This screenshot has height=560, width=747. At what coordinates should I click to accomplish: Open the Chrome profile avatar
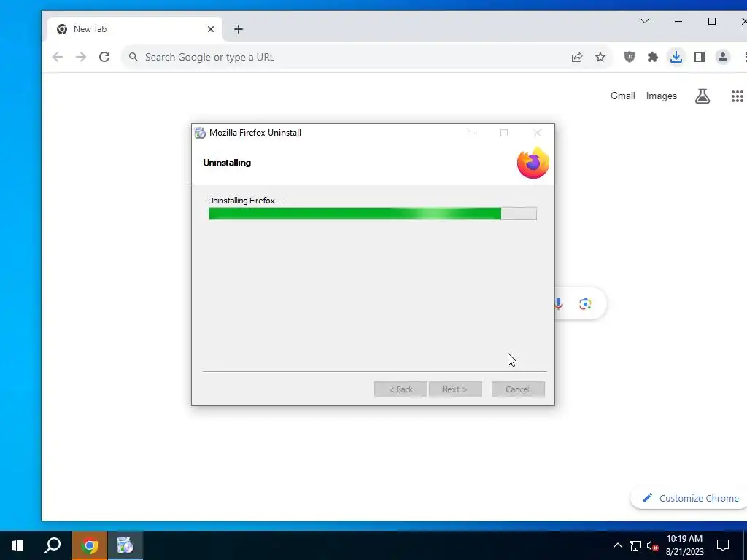pyautogui.click(x=723, y=57)
